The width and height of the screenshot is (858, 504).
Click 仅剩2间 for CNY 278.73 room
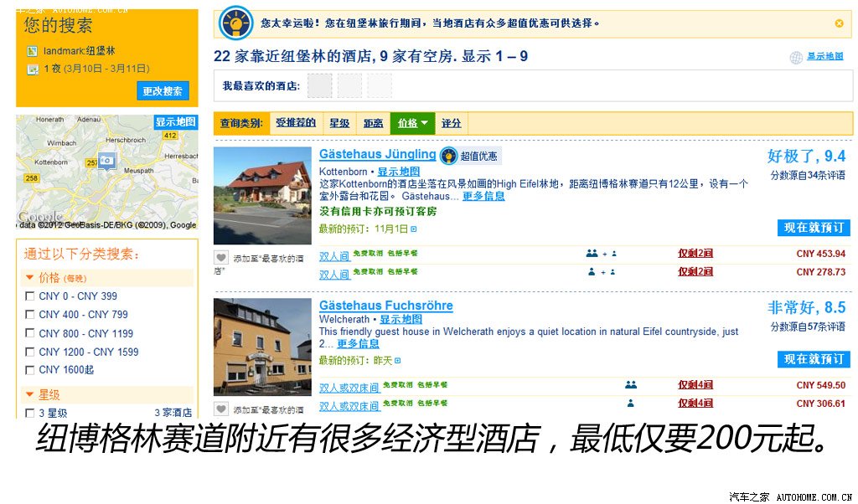[x=695, y=272]
